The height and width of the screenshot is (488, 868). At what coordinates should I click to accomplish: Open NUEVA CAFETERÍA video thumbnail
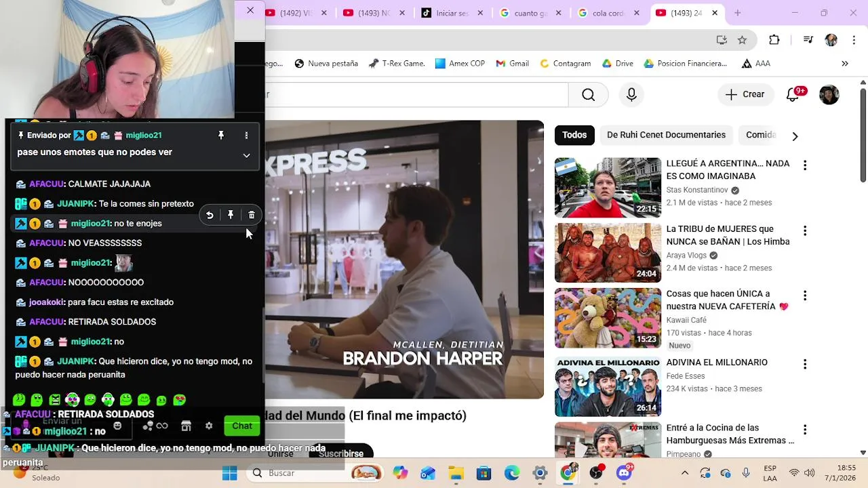608,318
